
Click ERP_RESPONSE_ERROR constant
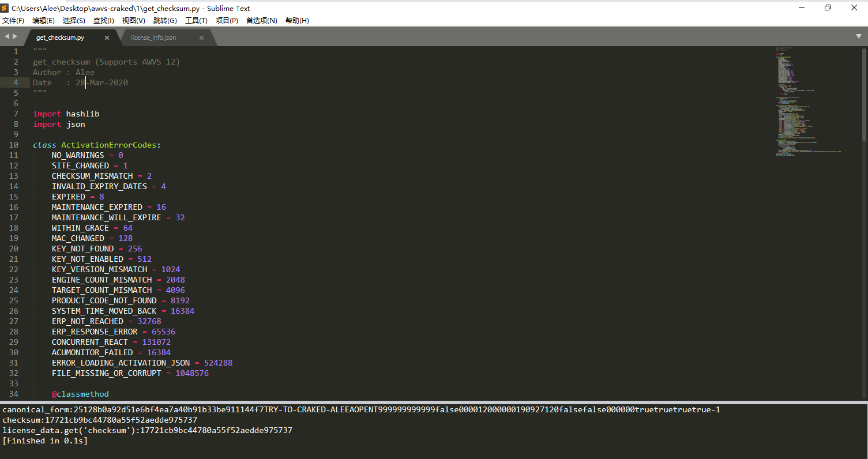pos(95,332)
